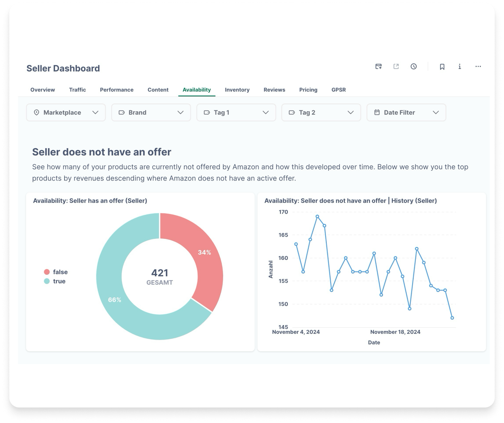Go to the Content tab
This screenshot has height=423, width=504.
(158, 90)
